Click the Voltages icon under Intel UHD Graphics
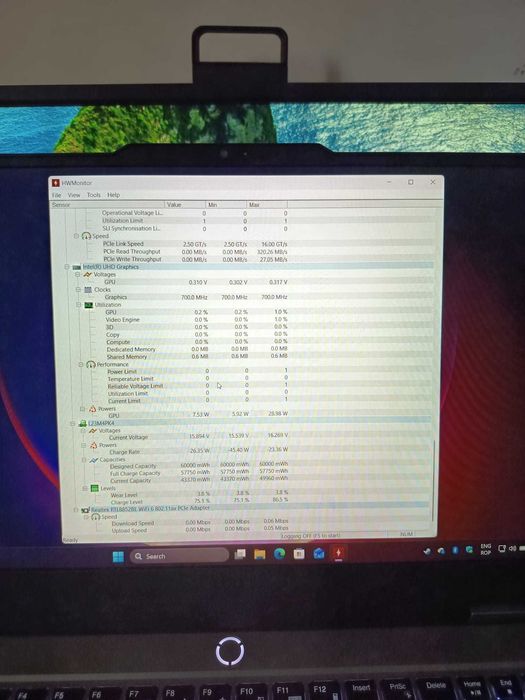The height and width of the screenshot is (700, 525). (88, 275)
